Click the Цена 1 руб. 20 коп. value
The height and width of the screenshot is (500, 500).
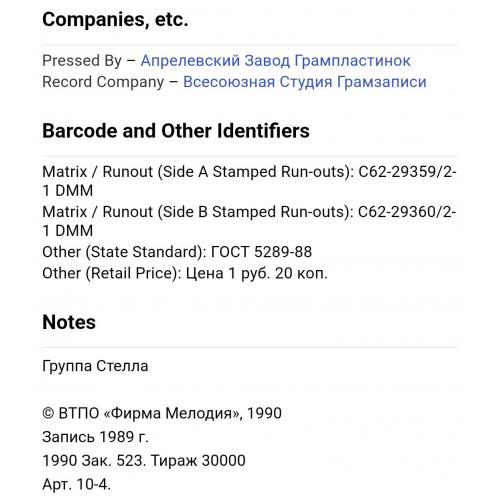pyautogui.click(x=257, y=274)
